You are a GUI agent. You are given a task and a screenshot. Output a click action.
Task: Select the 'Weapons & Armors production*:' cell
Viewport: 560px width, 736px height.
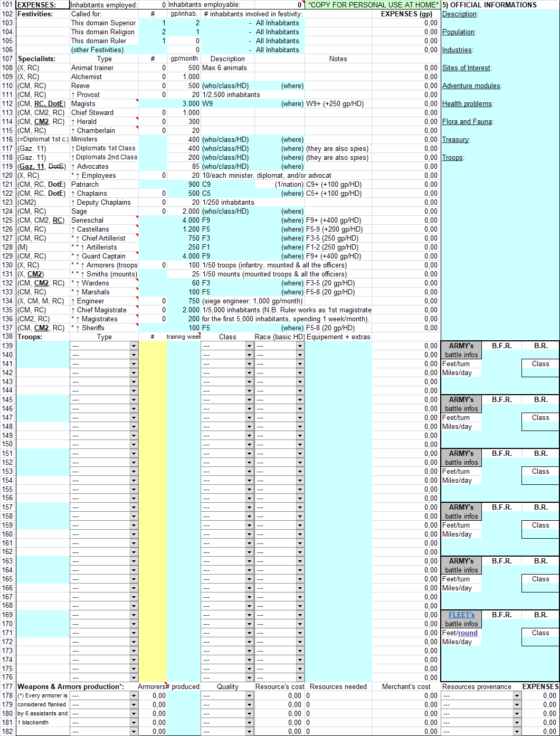[x=78, y=687]
